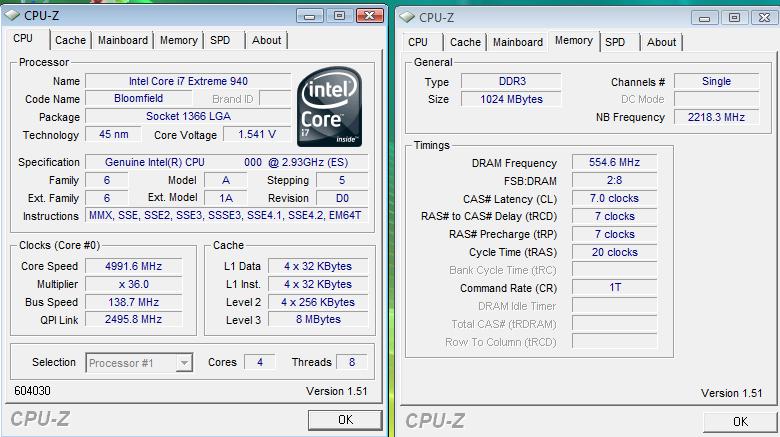Image resolution: width=780 pixels, height=437 pixels.
Task: Open Mainboard tab in right window
Action: 518,42
